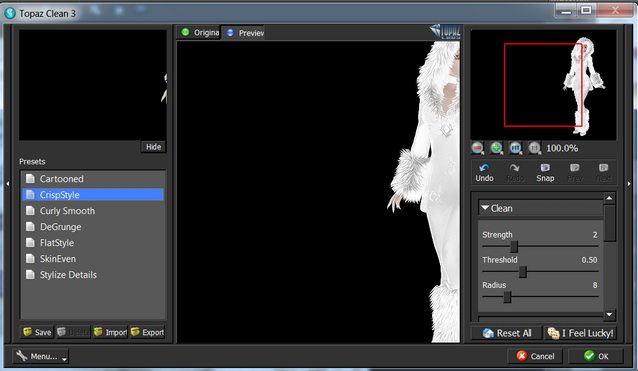Viewport: 638px width, 371px height.
Task: Click the Topaz Clean 3 title icon
Action: pos(10,13)
